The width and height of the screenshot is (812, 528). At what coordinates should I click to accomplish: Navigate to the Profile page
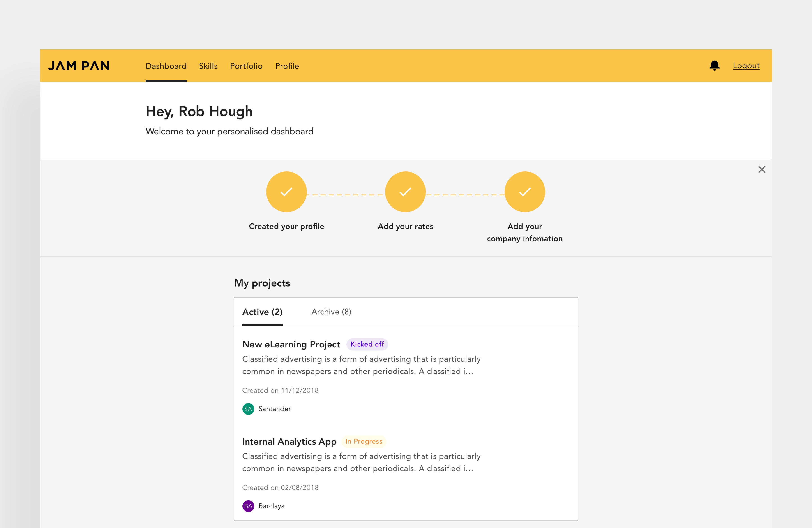coord(287,66)
